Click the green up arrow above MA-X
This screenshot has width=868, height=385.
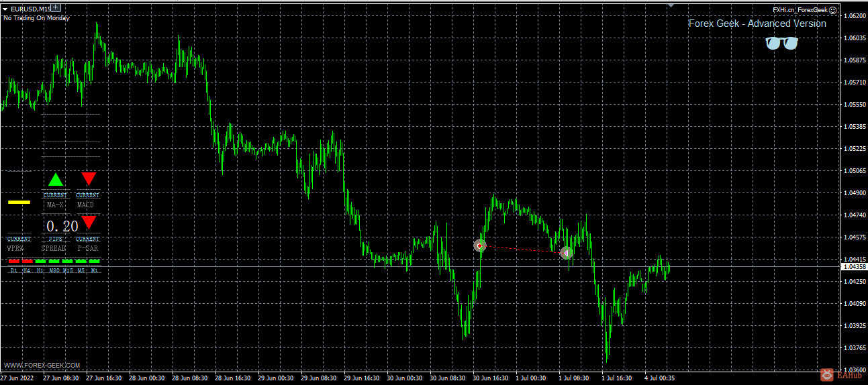56,179
